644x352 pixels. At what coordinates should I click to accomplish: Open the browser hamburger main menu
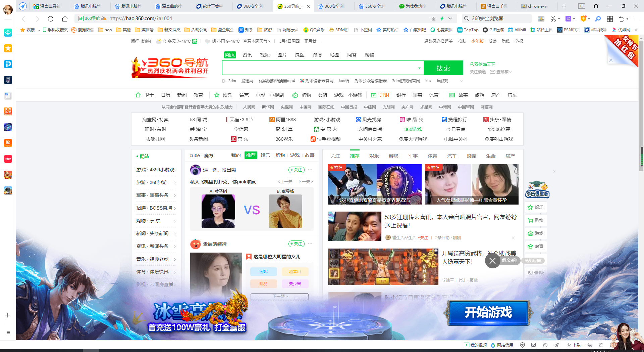(x=637, y=18)
